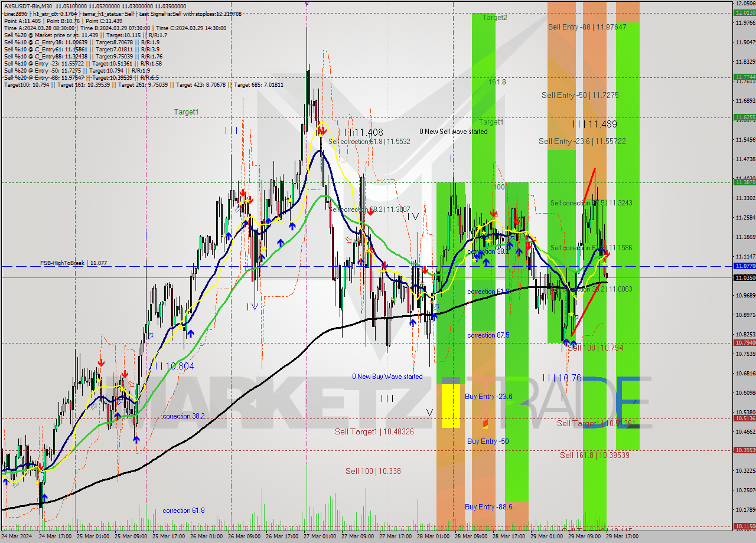756x543 pixels.
Task: Click the 10.5136 red price tag
Action: [x=745, y=418]
